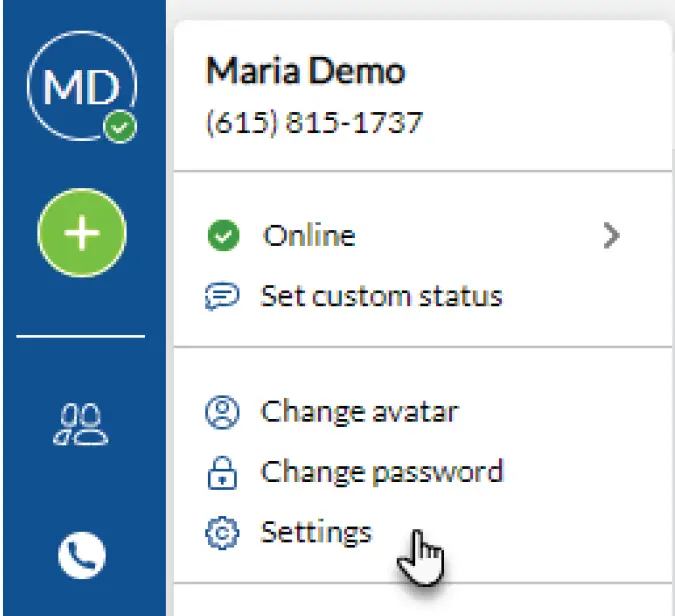Image resolution: width=675 pixels, height=616 pixels.
Task: Click the person avatar icon
Action: tap(222, 412)
